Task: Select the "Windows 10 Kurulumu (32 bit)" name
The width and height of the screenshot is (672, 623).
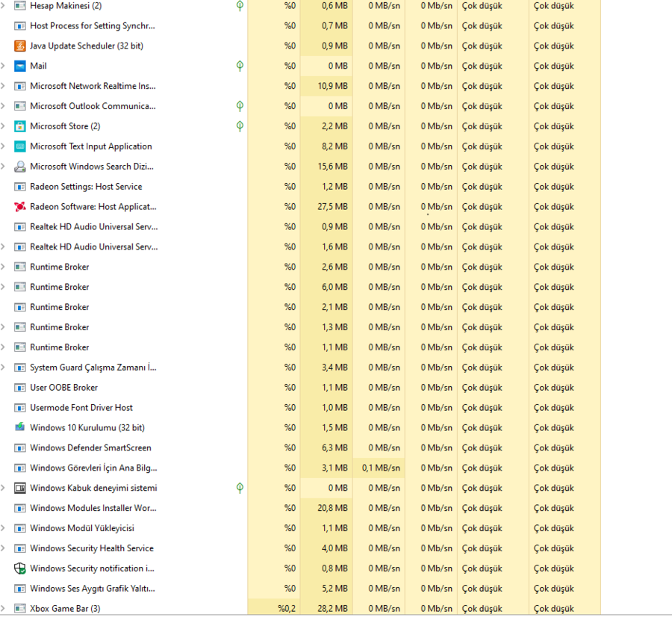Action: [x=87, y=427]
